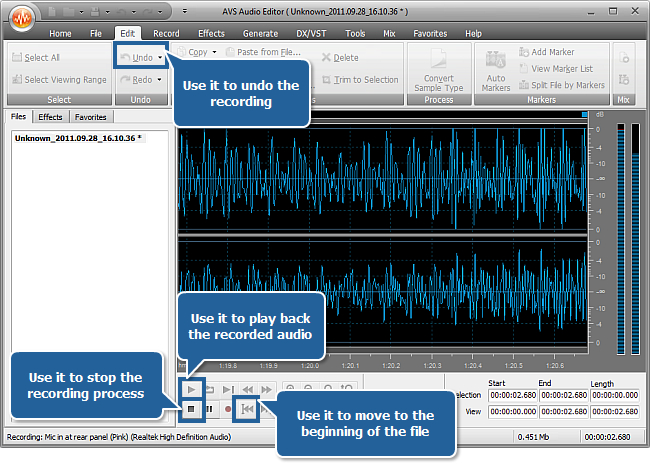The width and height of the screenshot is (650, 464).
Task: Switch to the Effects ribbon tab
Action: (211, 34)
